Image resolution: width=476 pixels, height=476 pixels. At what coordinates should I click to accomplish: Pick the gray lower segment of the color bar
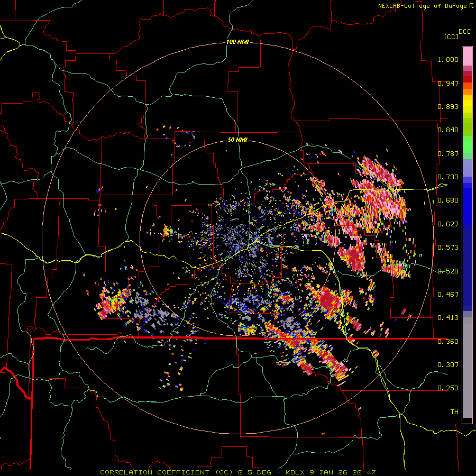coord(467,368)
